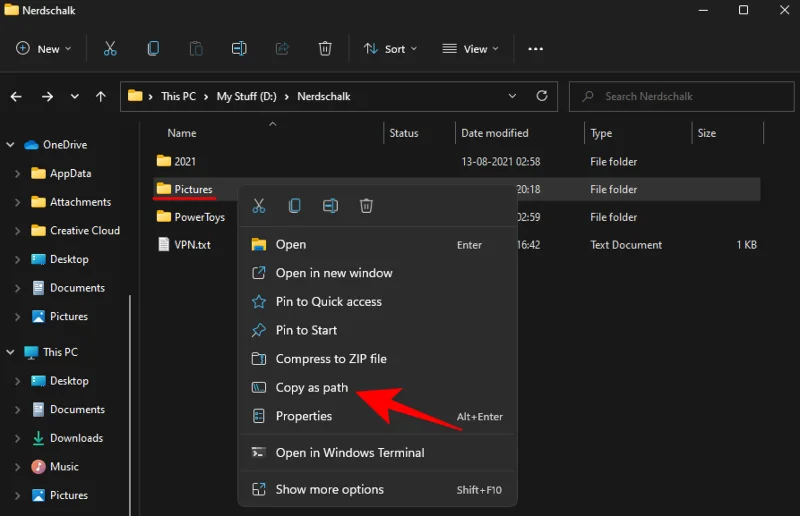Select Pin to Quick access

tap(378, 302)
